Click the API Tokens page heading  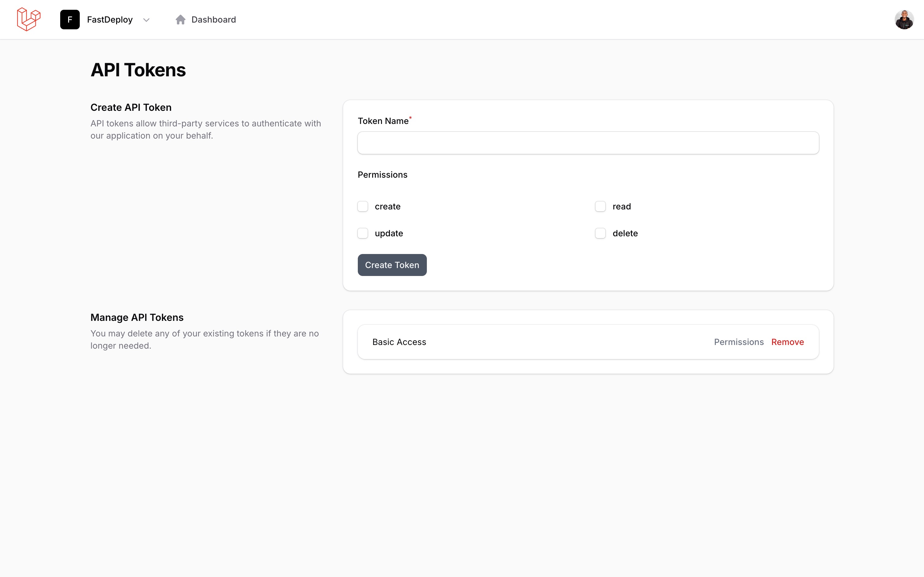point(138,70)
